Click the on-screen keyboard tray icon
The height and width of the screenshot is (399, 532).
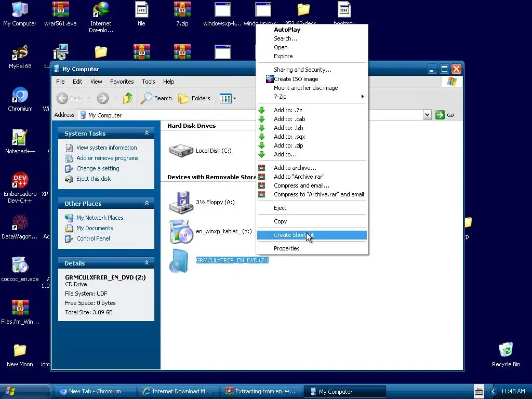point(478,392)
